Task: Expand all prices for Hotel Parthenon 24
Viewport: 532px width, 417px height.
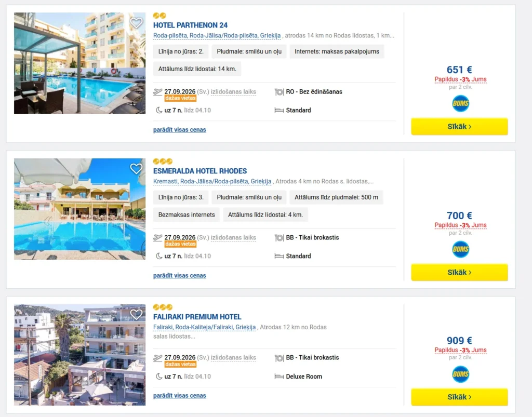Action: 179,129
